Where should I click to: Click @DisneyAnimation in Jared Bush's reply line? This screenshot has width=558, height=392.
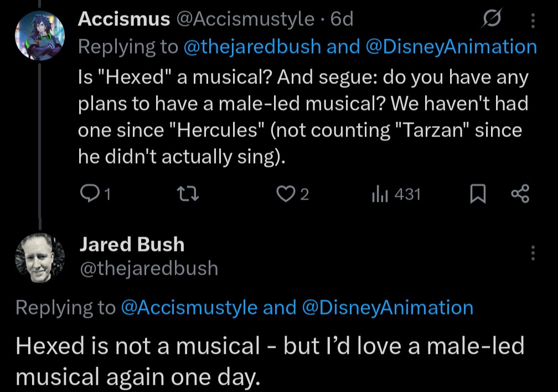(x=387, y=307)
